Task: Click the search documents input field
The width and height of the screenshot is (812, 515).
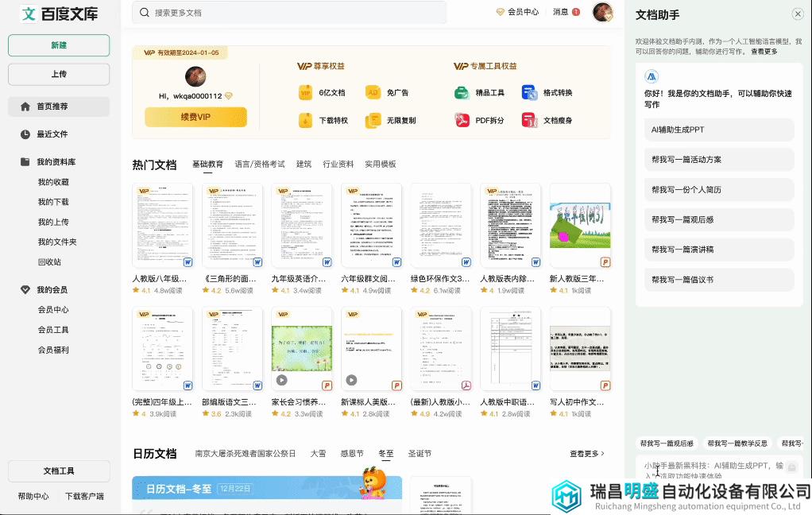Action: [289, 13]
